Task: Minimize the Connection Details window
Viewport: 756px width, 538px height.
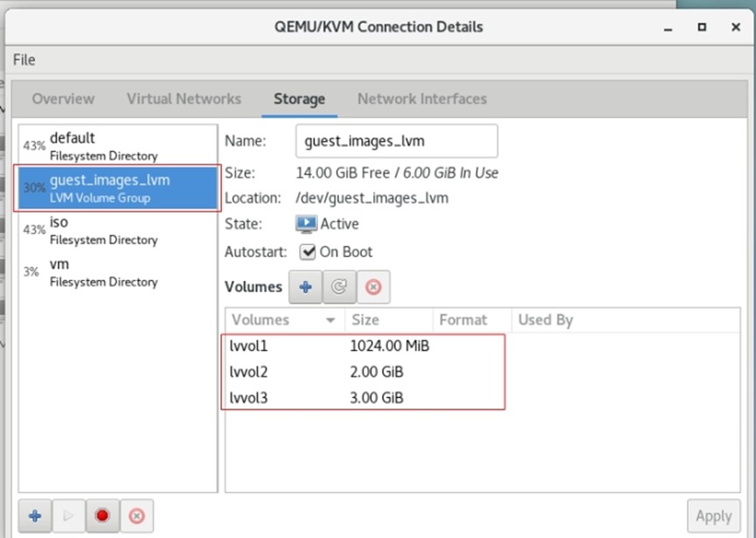Action: pos(668,27)
